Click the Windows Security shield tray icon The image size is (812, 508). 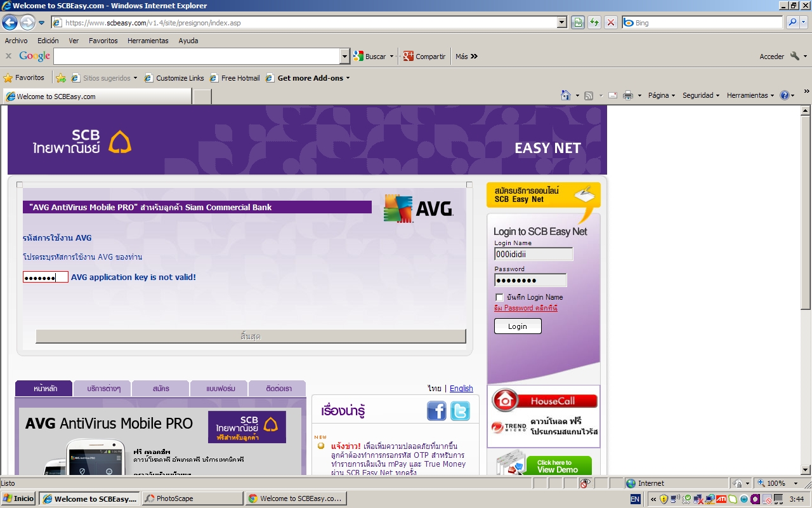[664, 498]
